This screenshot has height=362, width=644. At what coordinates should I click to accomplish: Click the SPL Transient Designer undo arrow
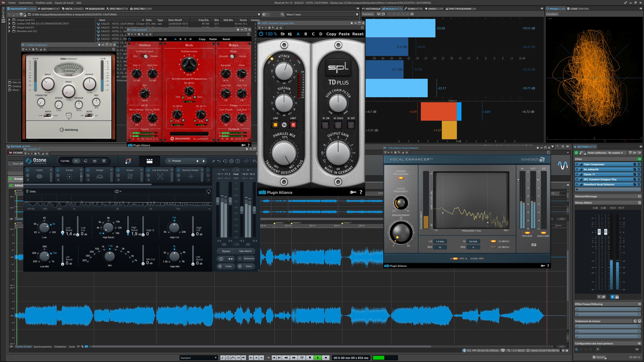click(x=282, y=34)
